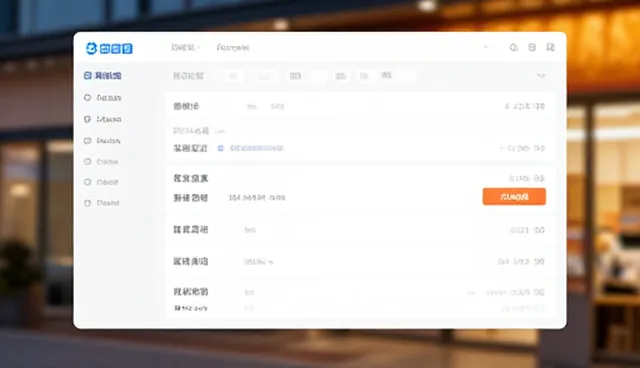
Task: Click the notification bell icon in the header
Action: coord(513,47)
